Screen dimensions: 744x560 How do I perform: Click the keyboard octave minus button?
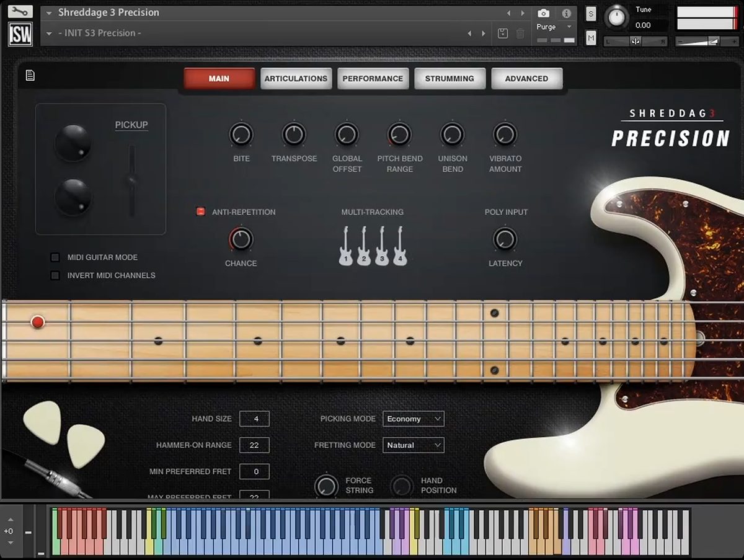[28, 531]
